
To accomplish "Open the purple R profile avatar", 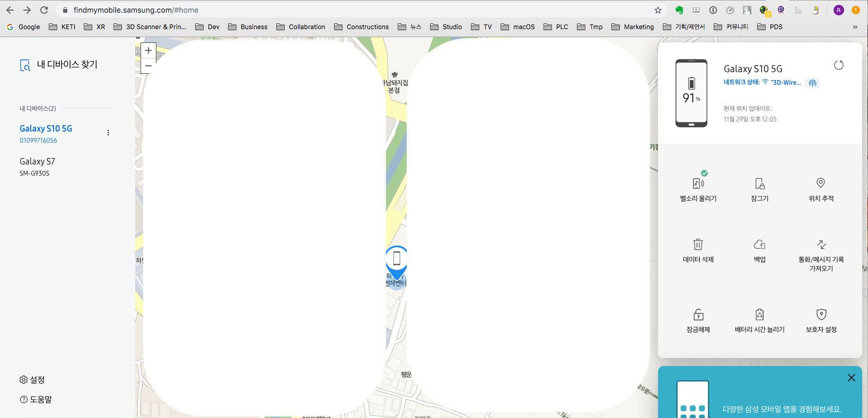I will tap(839, 10).
